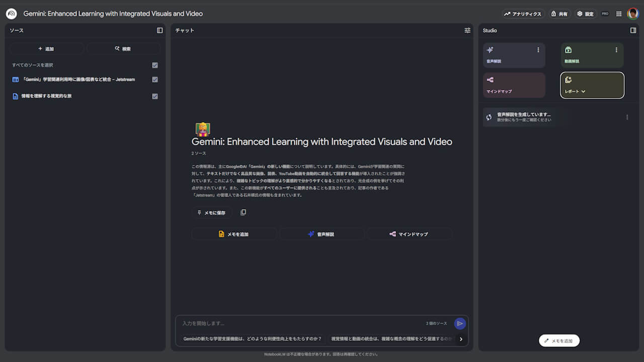644x362 pixels.
Task: Click マインドマップ button in chat
Action: pyautogui.click(x=409, y=234)
